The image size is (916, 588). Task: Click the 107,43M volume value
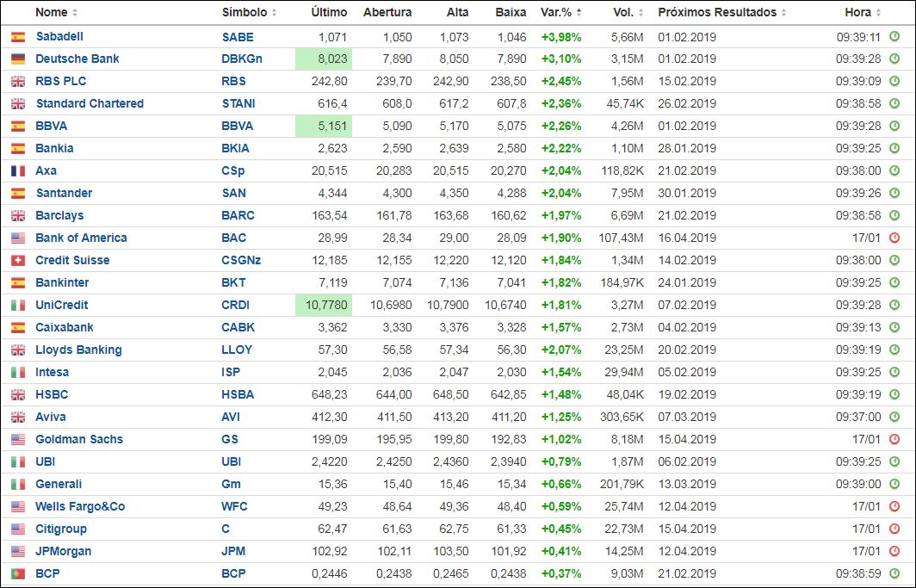621,238
